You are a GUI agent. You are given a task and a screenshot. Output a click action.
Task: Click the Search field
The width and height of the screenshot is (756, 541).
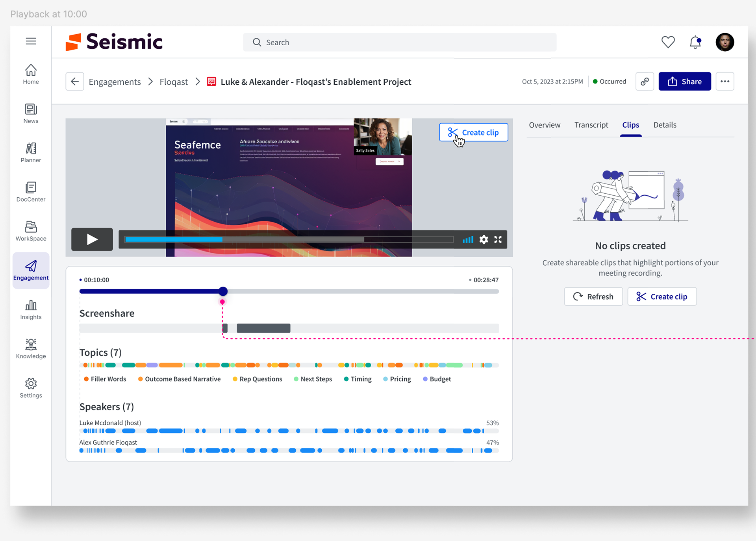click(400, 42)
